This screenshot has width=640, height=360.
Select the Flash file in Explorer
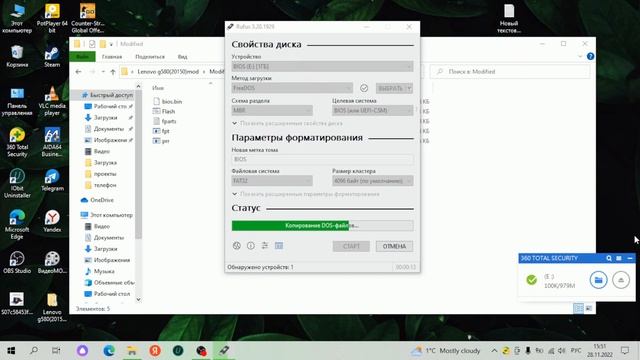tap(164, 111)
